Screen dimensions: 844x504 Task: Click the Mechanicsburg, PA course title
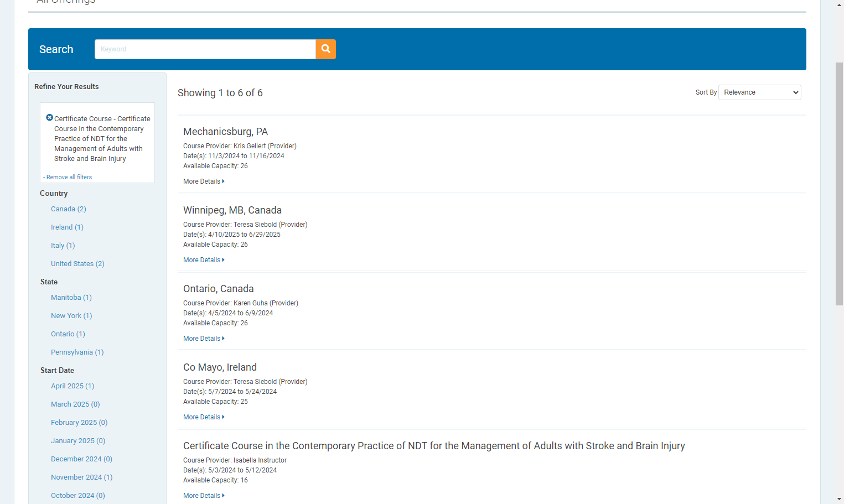225,132
